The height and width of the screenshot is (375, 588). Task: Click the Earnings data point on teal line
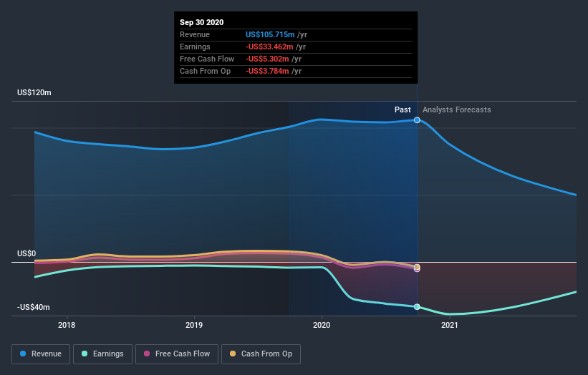[x=417, y=307]
